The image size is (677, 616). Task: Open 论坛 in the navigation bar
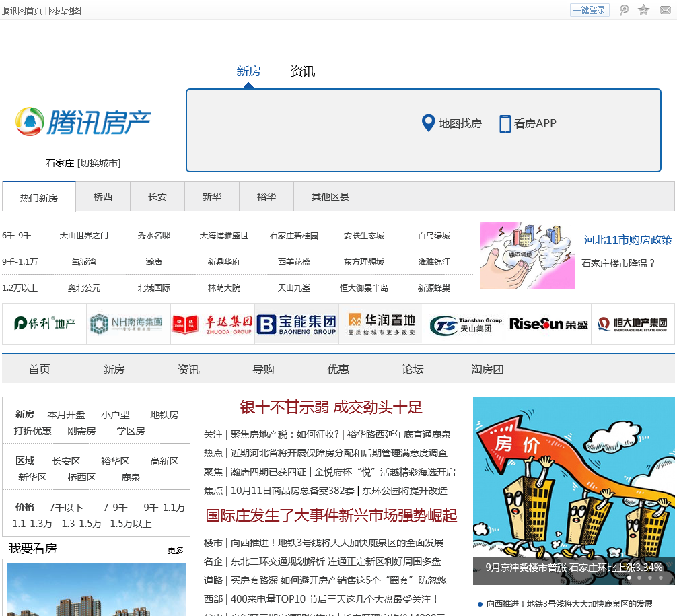click(x=413, y=369)
